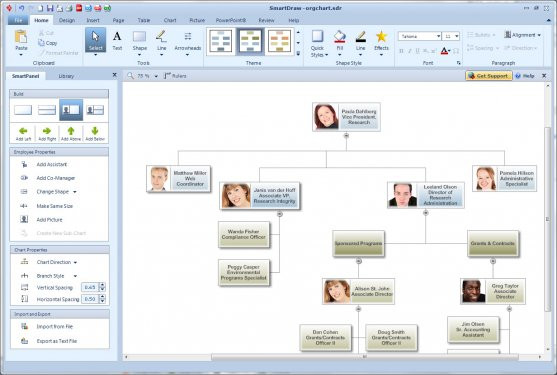Select the orange theme thumbnail

[x=280, y=41]
